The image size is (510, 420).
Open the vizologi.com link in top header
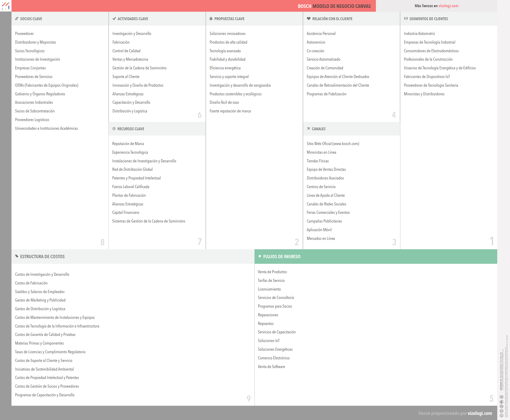(448, 6)
